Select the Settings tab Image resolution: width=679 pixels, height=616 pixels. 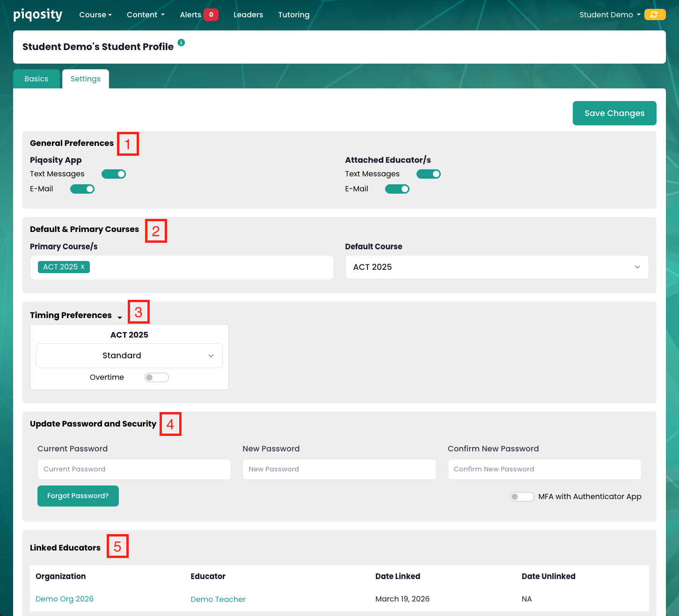tap(86, 79)
